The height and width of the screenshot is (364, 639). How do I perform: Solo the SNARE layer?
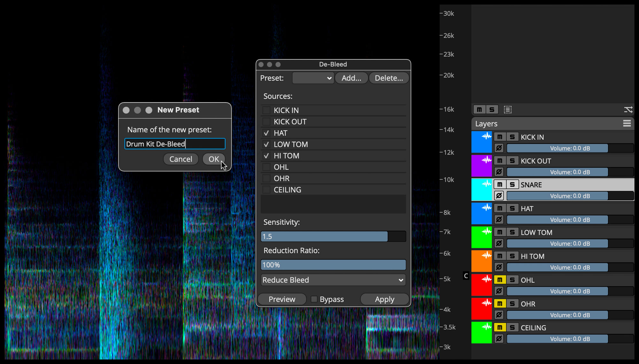(x=512, y=184)
